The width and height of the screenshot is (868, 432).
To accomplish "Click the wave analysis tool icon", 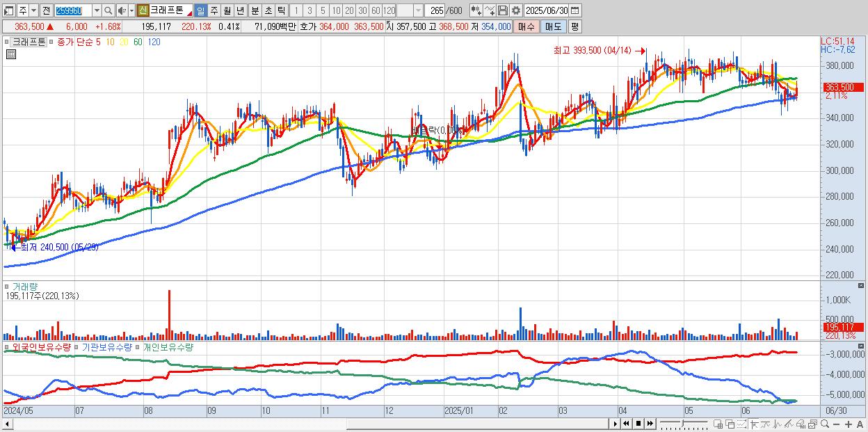I will [778, 424].
